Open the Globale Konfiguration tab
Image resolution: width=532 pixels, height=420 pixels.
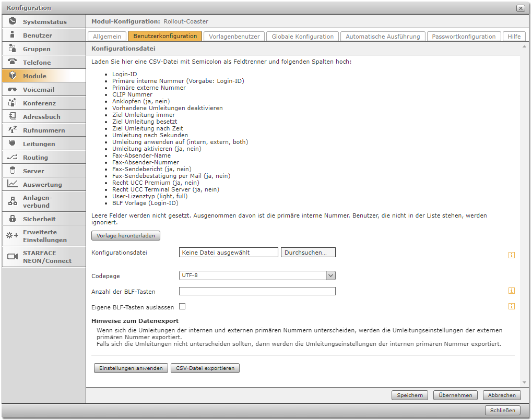302,37
